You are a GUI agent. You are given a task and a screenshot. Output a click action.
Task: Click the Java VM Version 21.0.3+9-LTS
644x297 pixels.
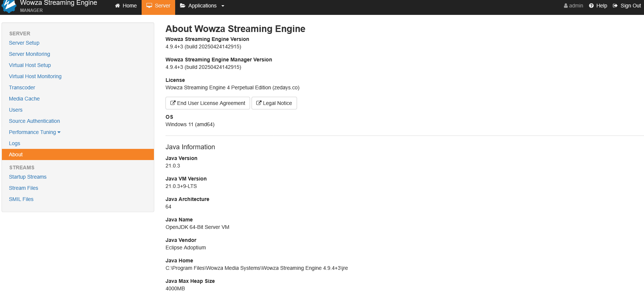[x=181, y=186]
